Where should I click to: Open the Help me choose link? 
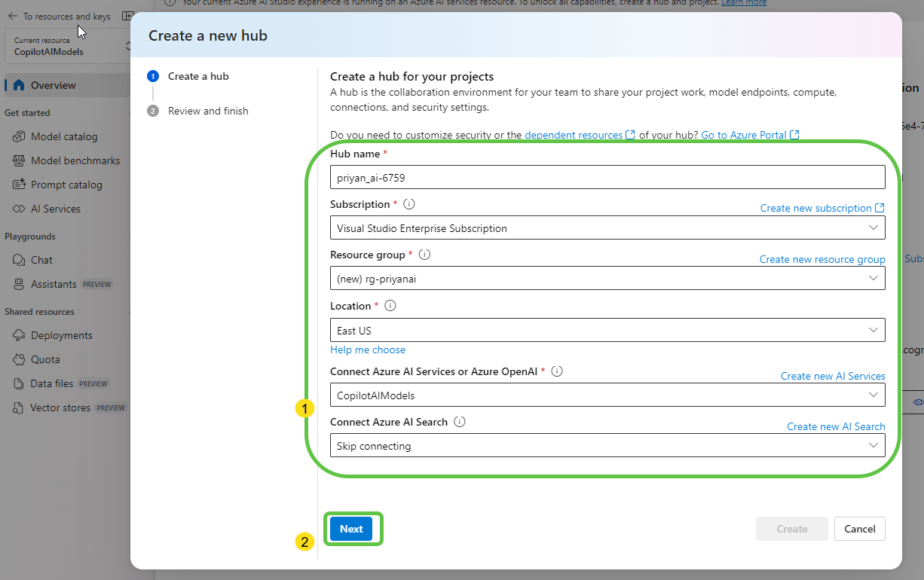pyautogui.click(x=368, y=350)
